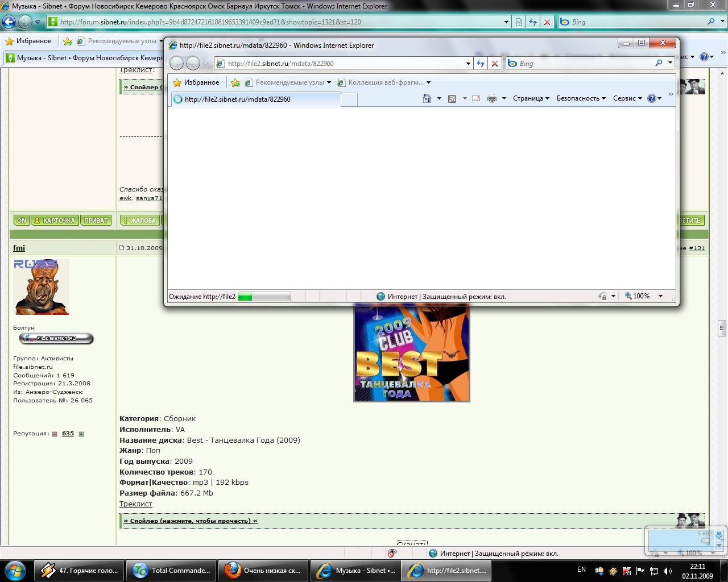Select the file2.sibnet.ru tab in popup
This screenshot has width=728, height=582.
[x=255, y=99]
